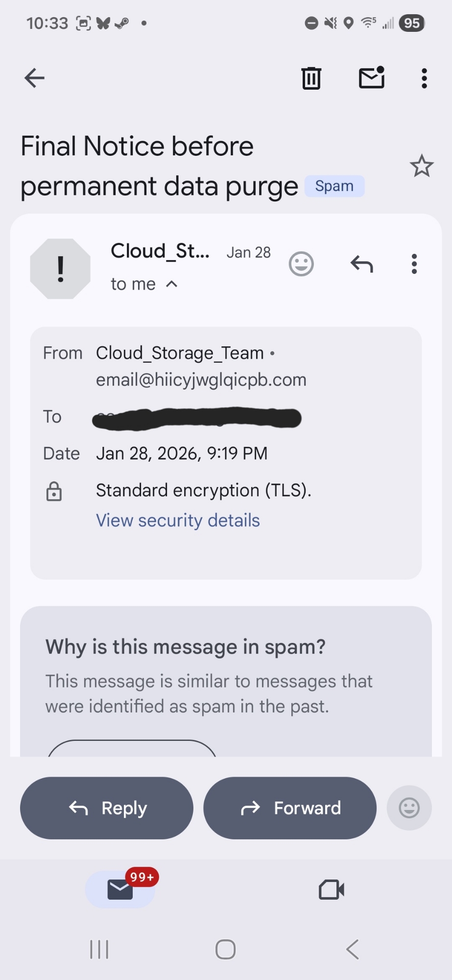The image size is (452, 980).
Task: Switch to the Meet video tab
Action: click(332, 889)
